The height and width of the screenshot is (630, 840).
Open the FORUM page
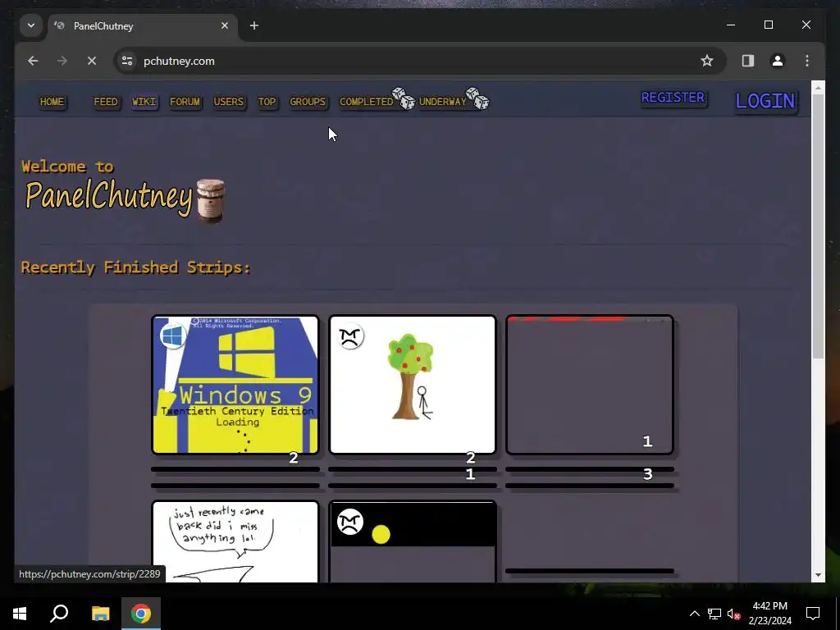click(185, 102)
